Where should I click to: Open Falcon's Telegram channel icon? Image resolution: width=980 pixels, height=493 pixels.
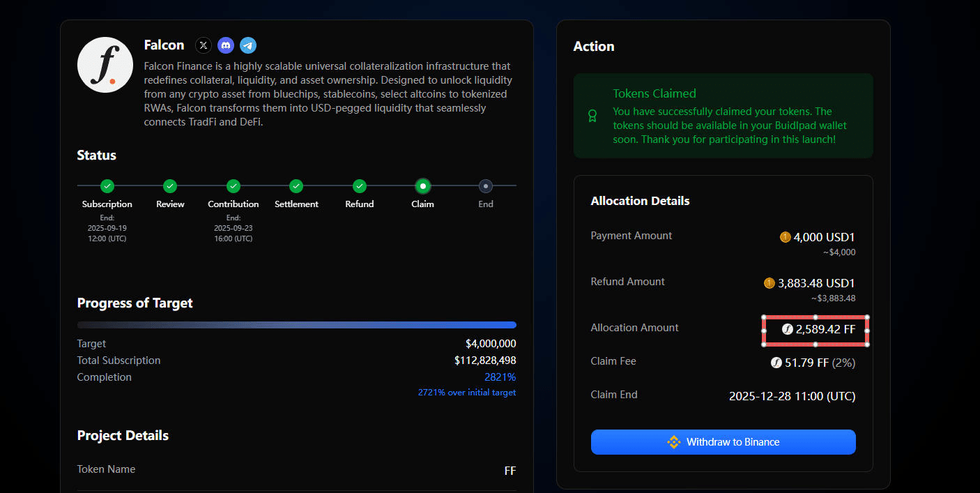coord(248,45)
